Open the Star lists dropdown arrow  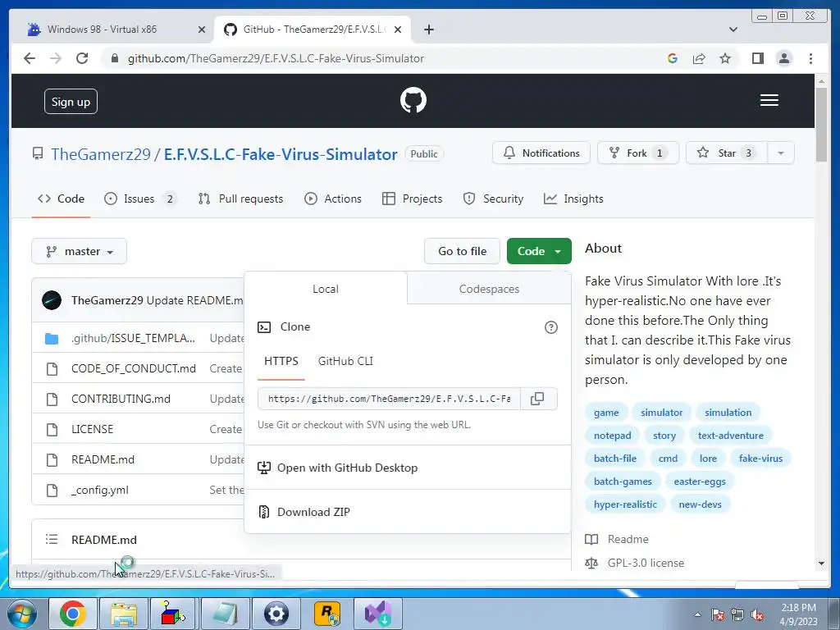781,153
